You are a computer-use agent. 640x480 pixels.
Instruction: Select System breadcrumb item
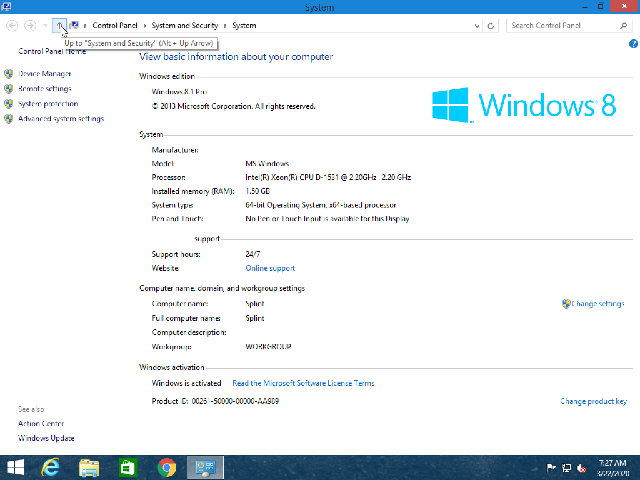click(x=244, y=25)
